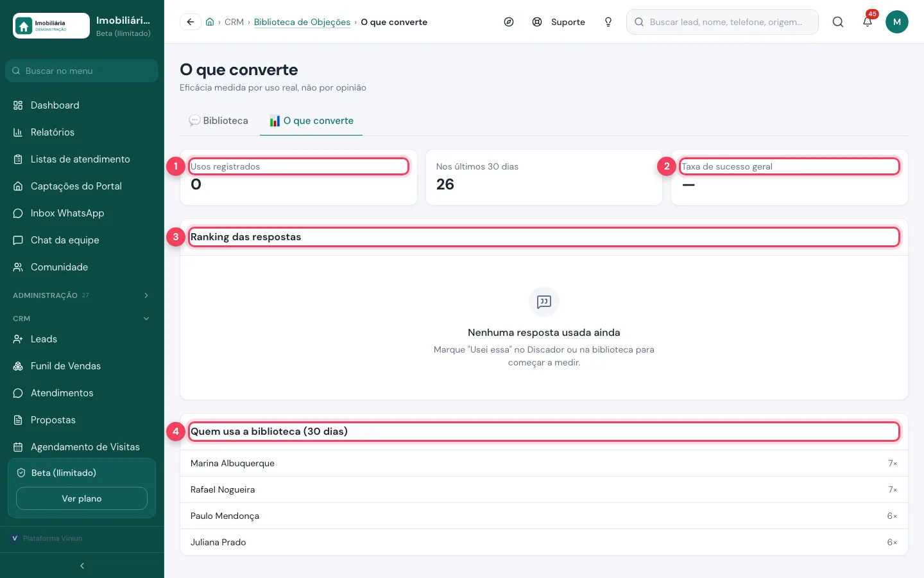The image size is (924, 578).
Task: Open Leads in CRM section
Action: tap(81, 339)
